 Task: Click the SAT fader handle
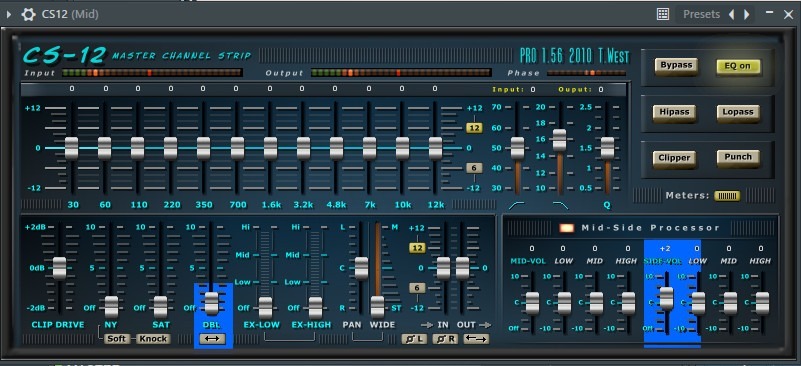[161, 307]
